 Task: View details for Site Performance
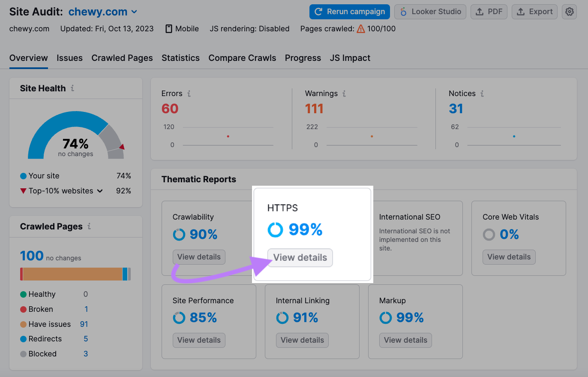click(199, 340)
